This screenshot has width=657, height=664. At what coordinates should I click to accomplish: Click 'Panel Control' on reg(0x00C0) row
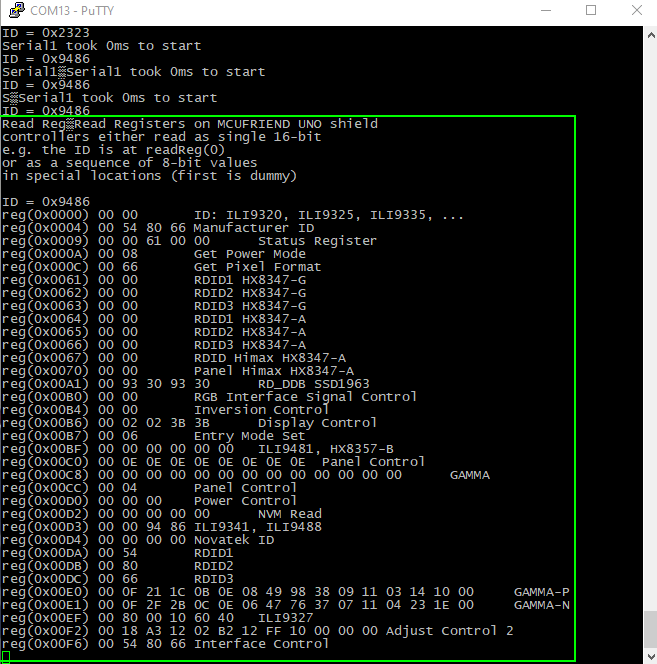click(x=373, y=462)
